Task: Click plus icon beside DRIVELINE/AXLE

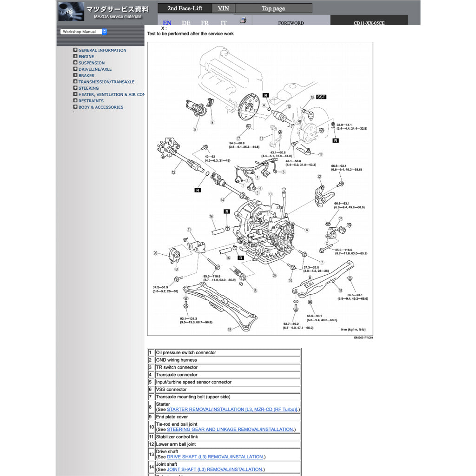Action: (75, 69)
